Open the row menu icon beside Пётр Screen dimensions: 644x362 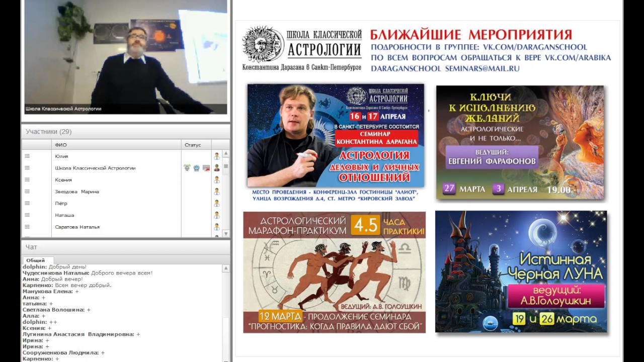coord(27,204)
